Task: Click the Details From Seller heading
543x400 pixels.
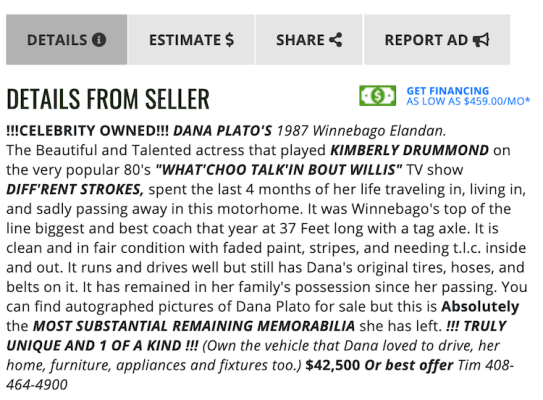Action: pyautogui.click(x=108, y=99)
